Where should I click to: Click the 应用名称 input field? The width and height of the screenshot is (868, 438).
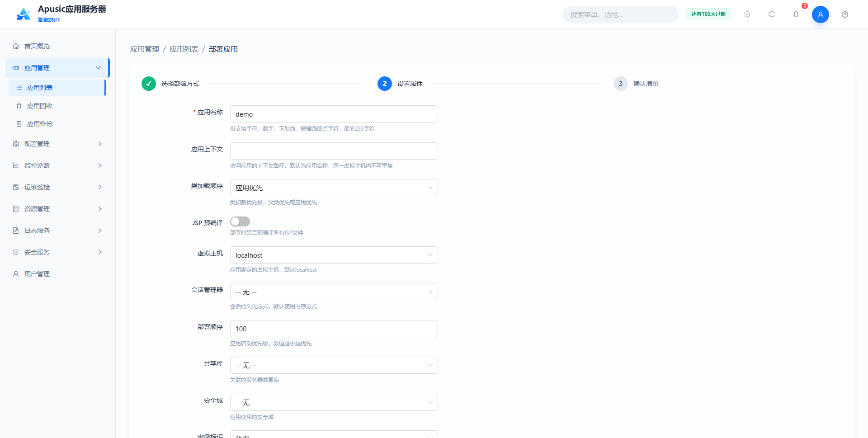coord(334,114)
